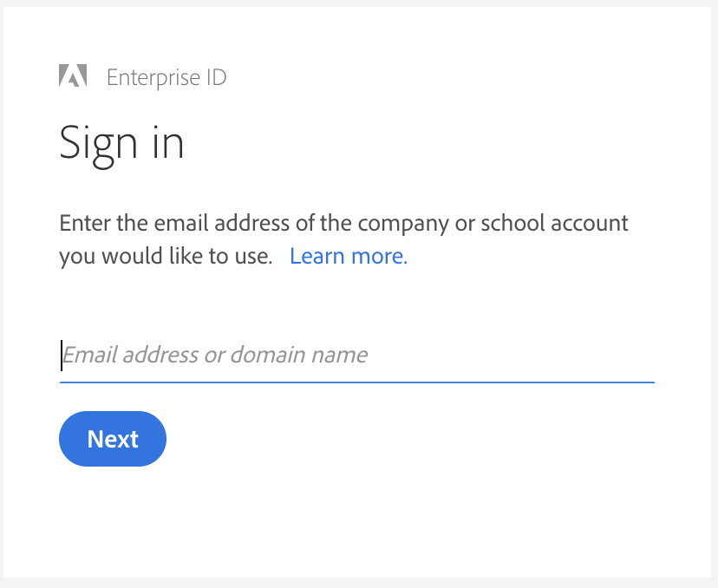Click into the email address input box
The image size is (718, 588).
[x=356, y=355]
